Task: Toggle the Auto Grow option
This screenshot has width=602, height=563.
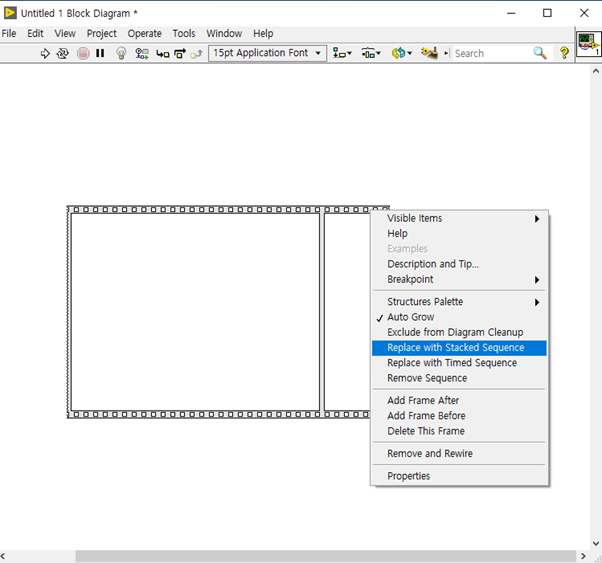Action: coord(459,317)
